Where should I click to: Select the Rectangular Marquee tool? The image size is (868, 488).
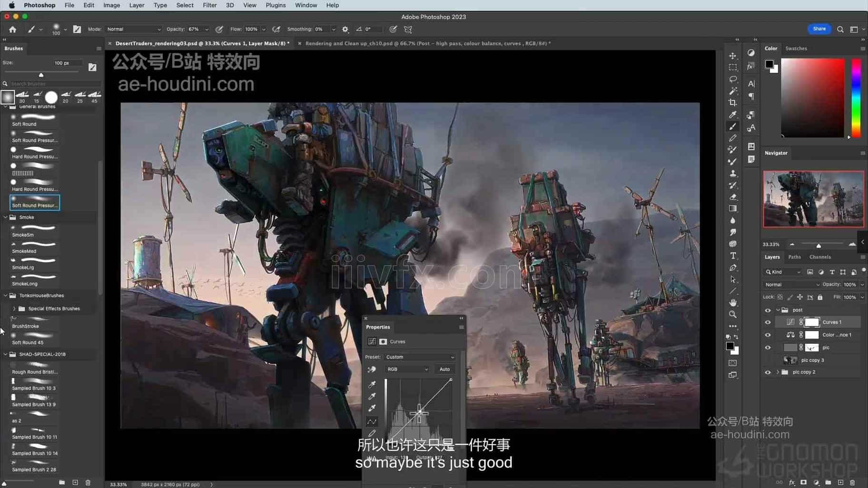click(x=733, y=68)
